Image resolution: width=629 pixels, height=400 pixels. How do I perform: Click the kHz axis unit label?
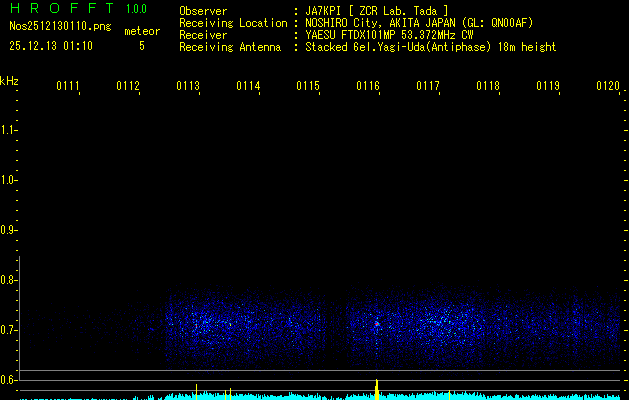point(9,80)
